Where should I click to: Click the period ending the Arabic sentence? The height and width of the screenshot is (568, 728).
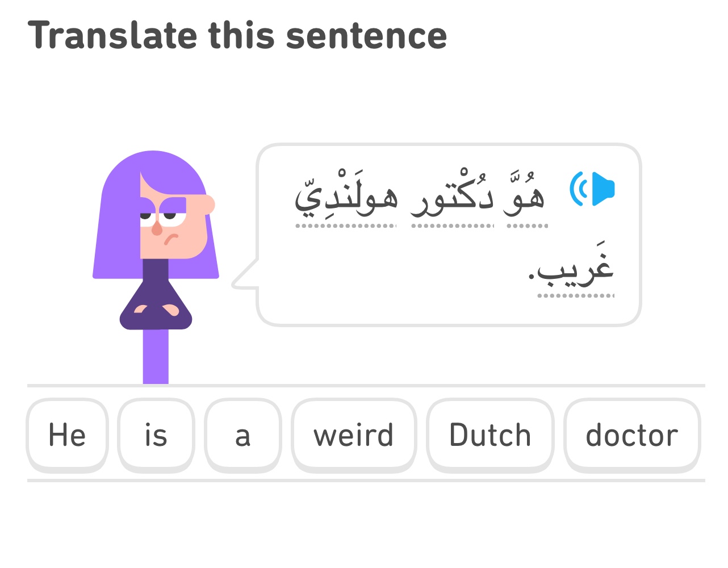(x=532, y=275)
